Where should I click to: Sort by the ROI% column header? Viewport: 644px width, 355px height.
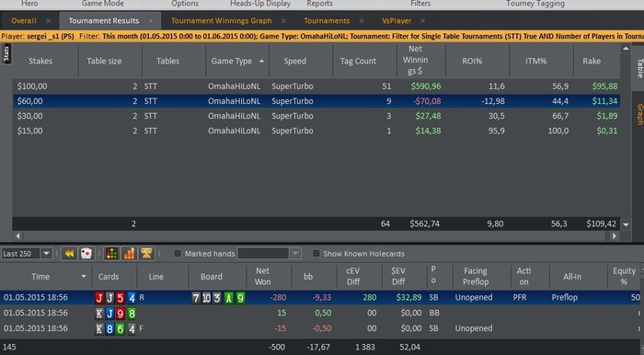(472, 61)
